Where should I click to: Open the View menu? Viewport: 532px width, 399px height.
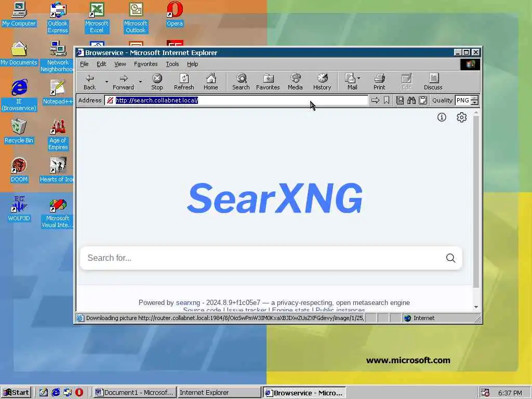click(x=120, y=64)
